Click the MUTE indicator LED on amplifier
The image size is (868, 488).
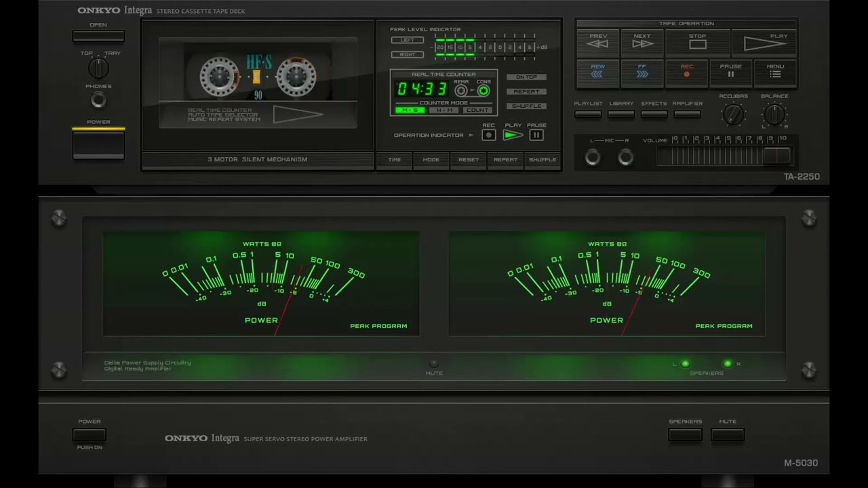tap(434, 364)
